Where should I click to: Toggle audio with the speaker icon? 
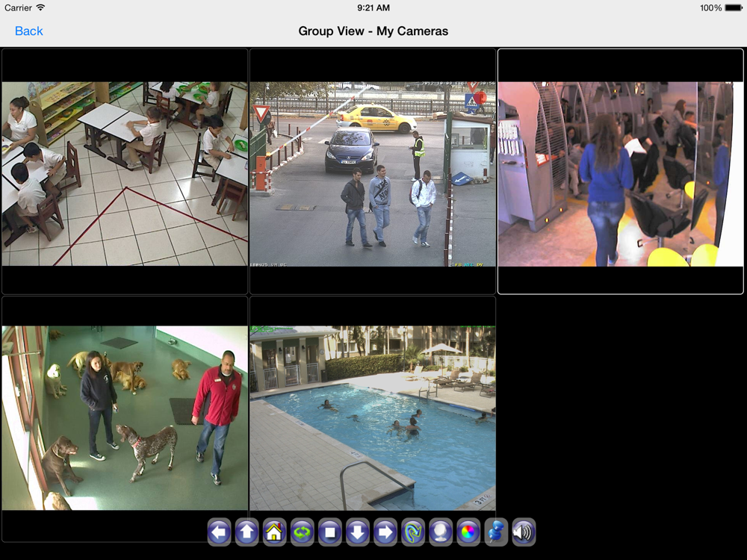(x=523, y=532)
